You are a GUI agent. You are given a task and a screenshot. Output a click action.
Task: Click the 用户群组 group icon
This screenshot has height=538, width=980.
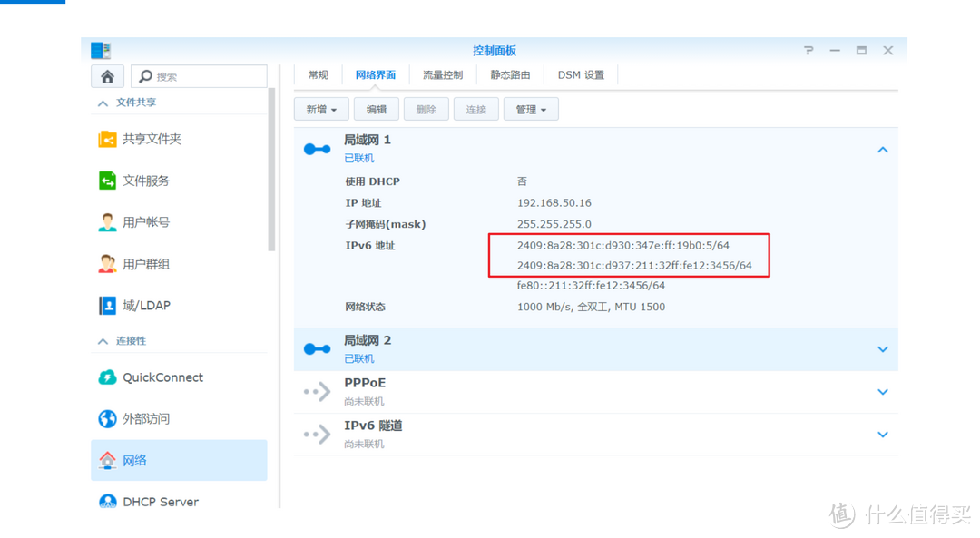click(x=107, y=264)
